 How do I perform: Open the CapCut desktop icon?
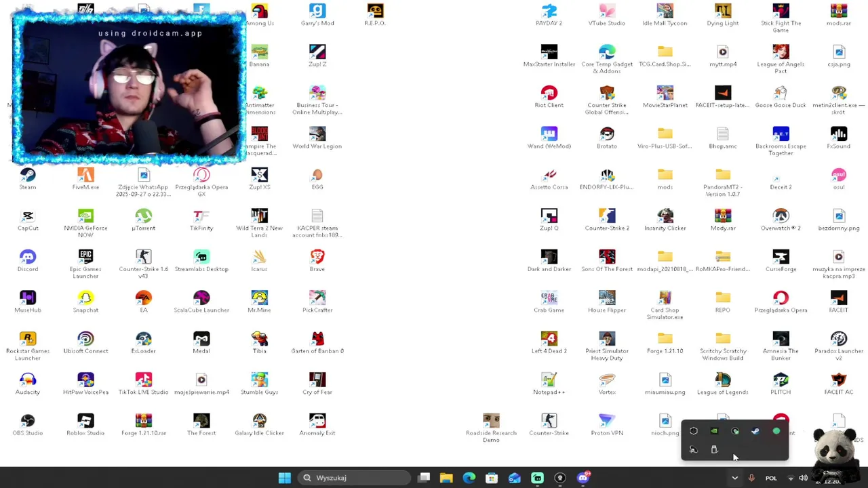(x=28, y=220)
